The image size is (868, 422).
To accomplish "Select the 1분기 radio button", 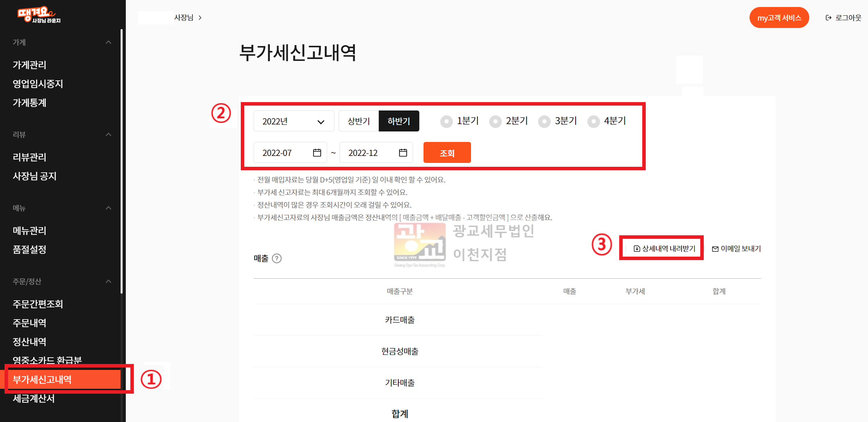I will click(446, 121).
